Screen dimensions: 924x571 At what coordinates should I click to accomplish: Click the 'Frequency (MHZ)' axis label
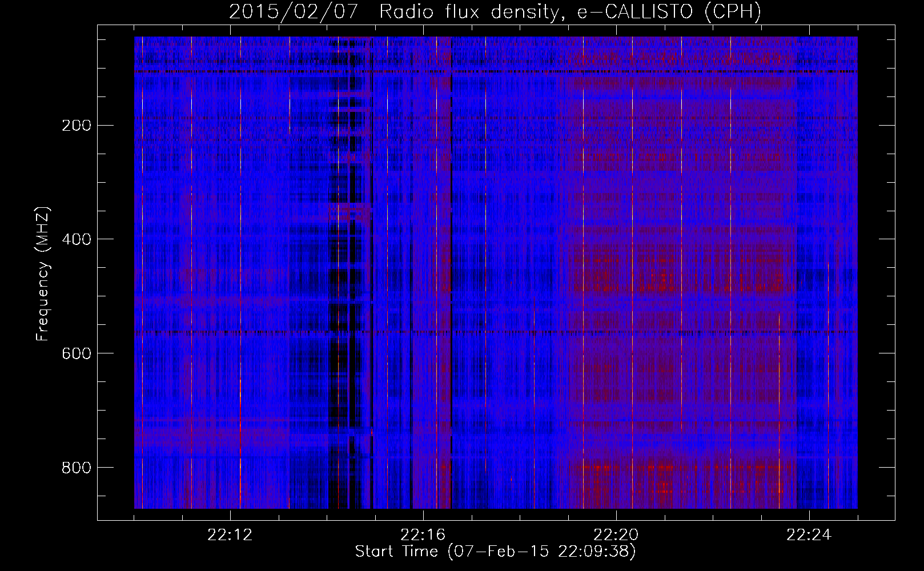coord(43,274)
